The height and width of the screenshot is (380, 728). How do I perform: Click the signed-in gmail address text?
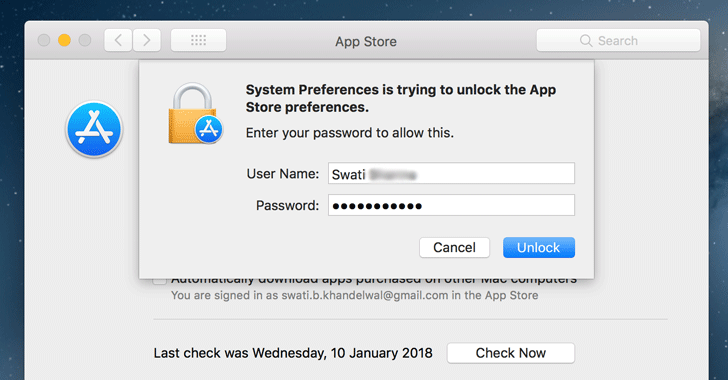[364, 295]
